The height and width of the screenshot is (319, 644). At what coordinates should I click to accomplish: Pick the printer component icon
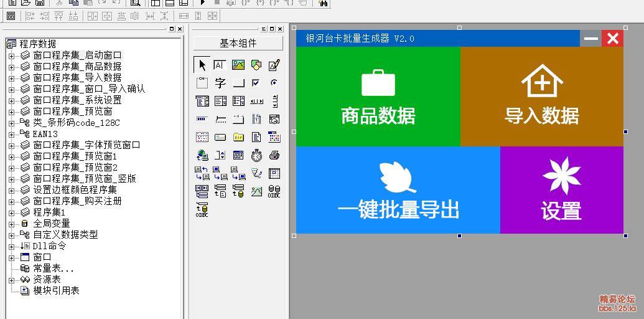click(x=274, y=155)
